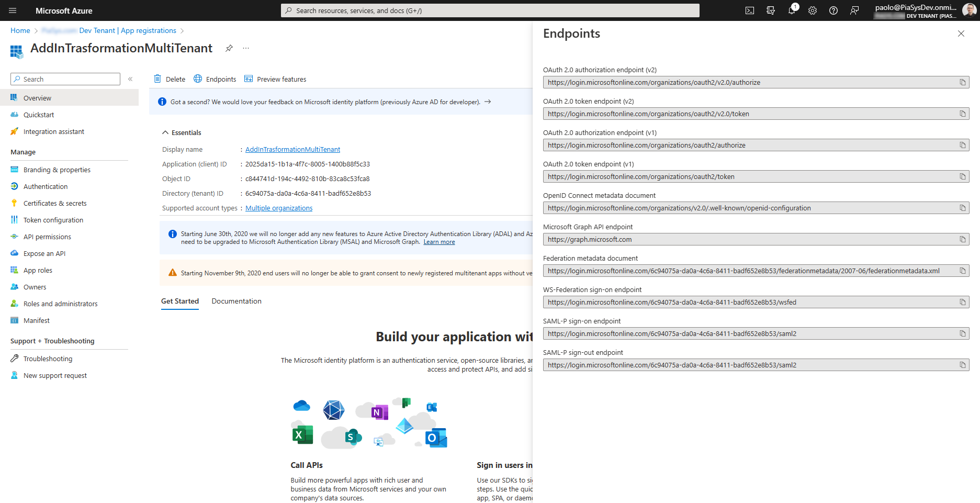Click the Multiple organizations link
Viewport: 980px width, 503px height.
(279, 208)
